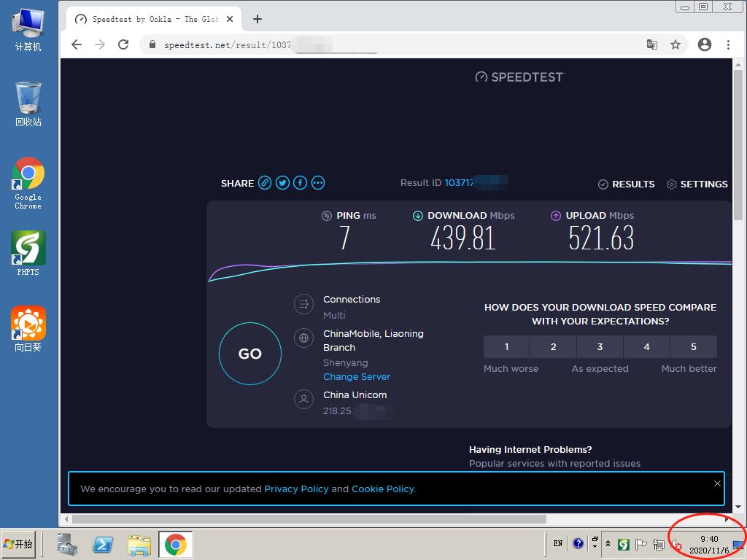Screen dimensions: 747x560
Task: Click the muted volume tray icon
Action: [676, 544]
